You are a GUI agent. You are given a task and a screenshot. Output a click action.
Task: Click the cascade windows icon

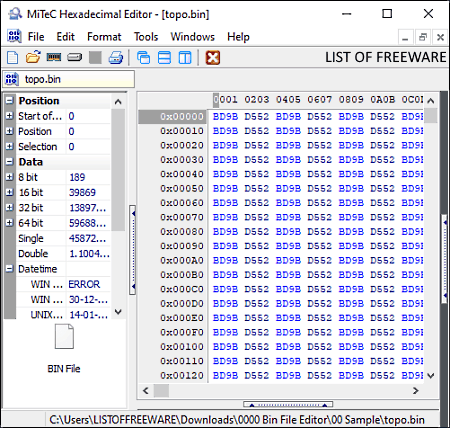[143, 58]
